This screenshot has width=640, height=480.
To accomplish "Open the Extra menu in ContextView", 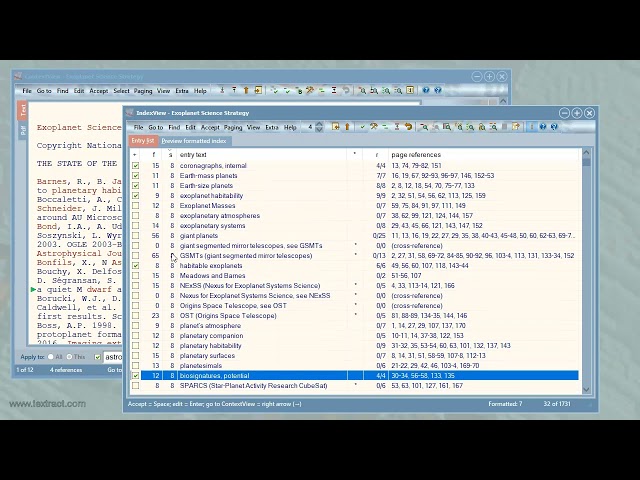I will coord(182,91).
